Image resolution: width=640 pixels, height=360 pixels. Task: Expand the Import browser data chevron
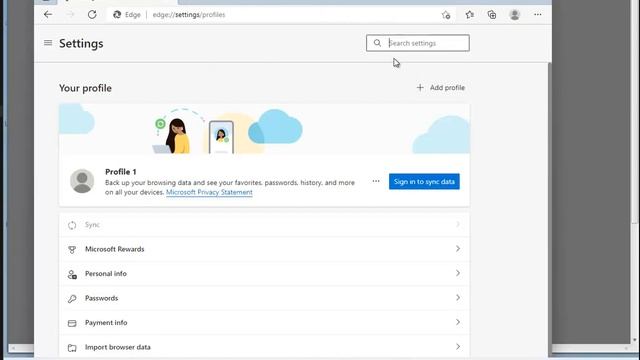pos(458,347)
